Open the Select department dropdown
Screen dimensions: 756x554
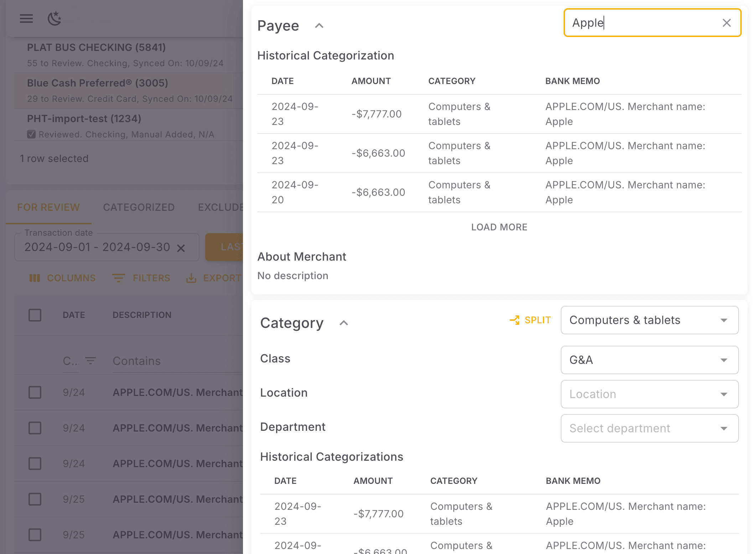649,428
